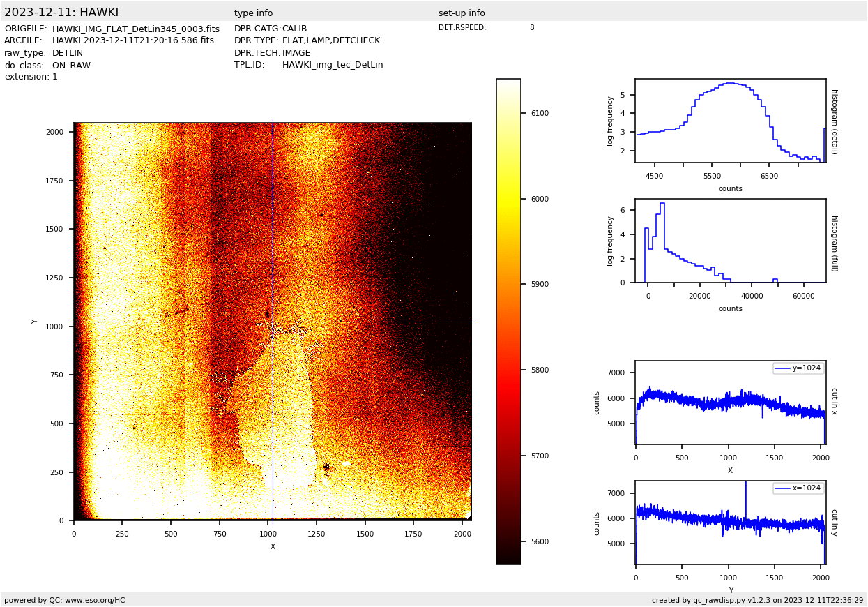Click the DPR.TYPE value FLAT,LAMP,DETCHECK

[x=330, y=40]
